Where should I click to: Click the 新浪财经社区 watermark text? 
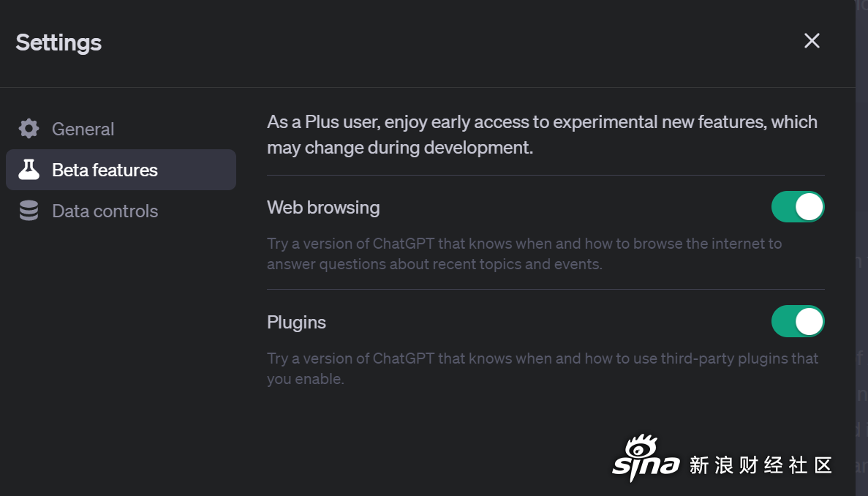coord(760,465)
